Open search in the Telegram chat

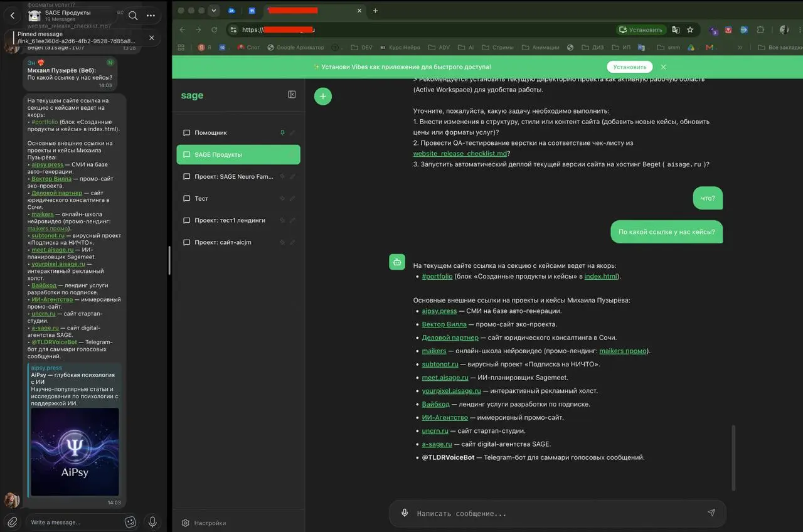(x=133, y=16)
